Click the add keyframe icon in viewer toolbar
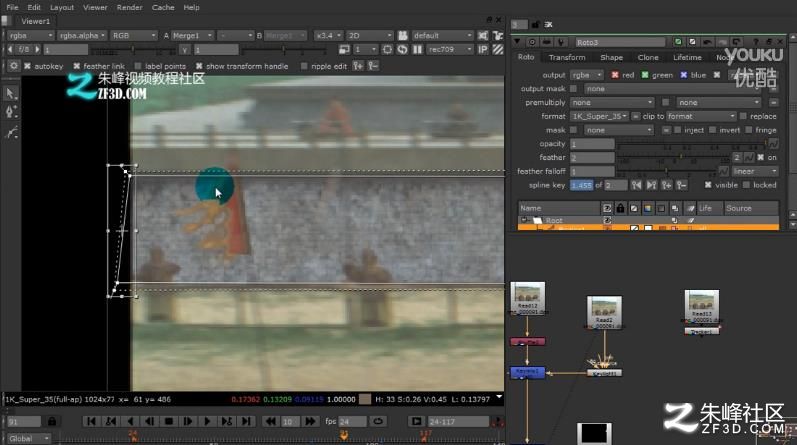Screen dimensions: 797x445 coord(358,66)
